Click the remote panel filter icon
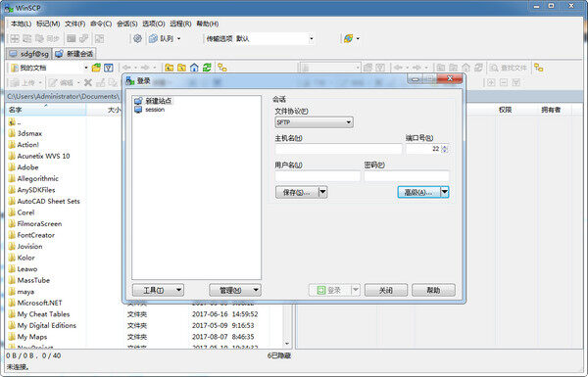Screen dimensions: 588x377 [380, 68]
